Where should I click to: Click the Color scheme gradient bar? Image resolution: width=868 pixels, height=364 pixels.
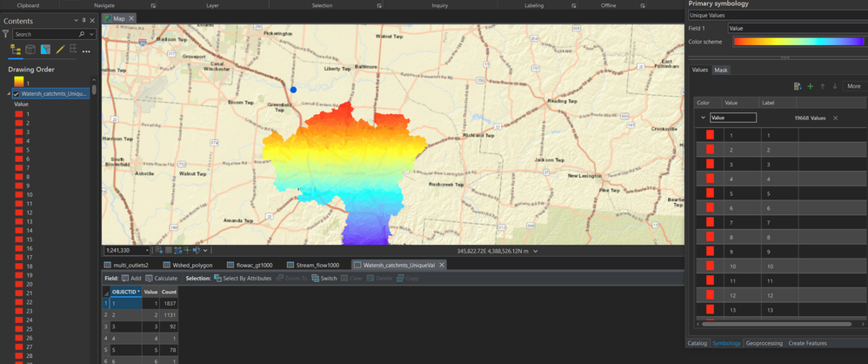click(x=799, y=41)
